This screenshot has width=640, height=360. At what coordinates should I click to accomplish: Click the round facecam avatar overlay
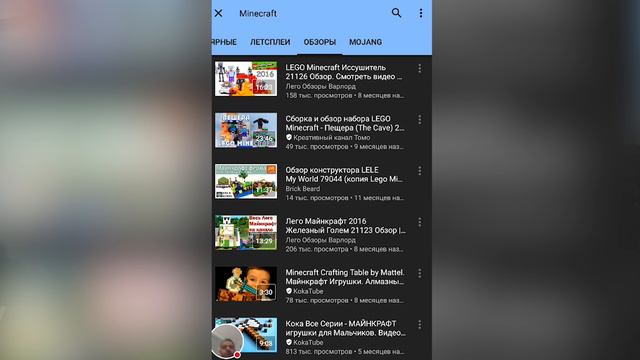[227, 342]
